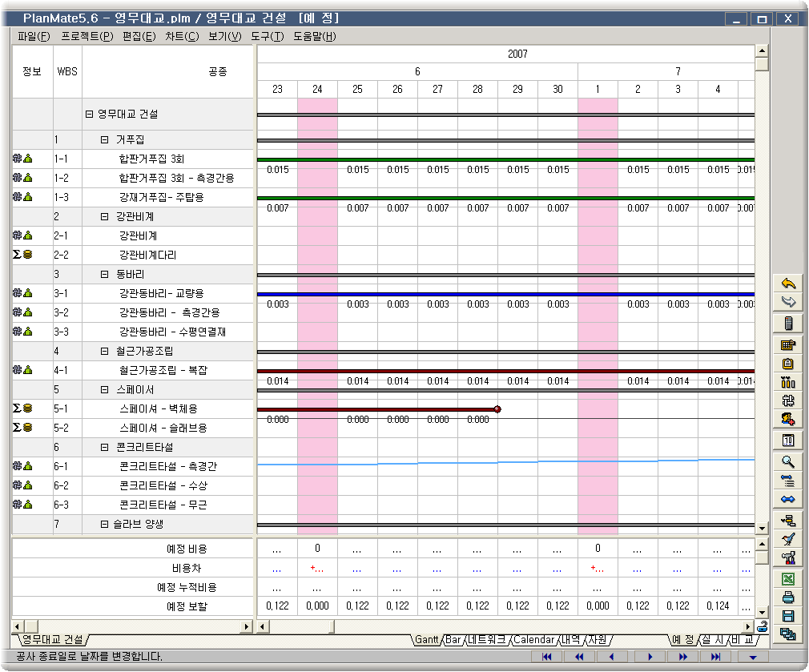Click the cascading windows icon
This screenshot has height=672, width=809.
(787, 634)
